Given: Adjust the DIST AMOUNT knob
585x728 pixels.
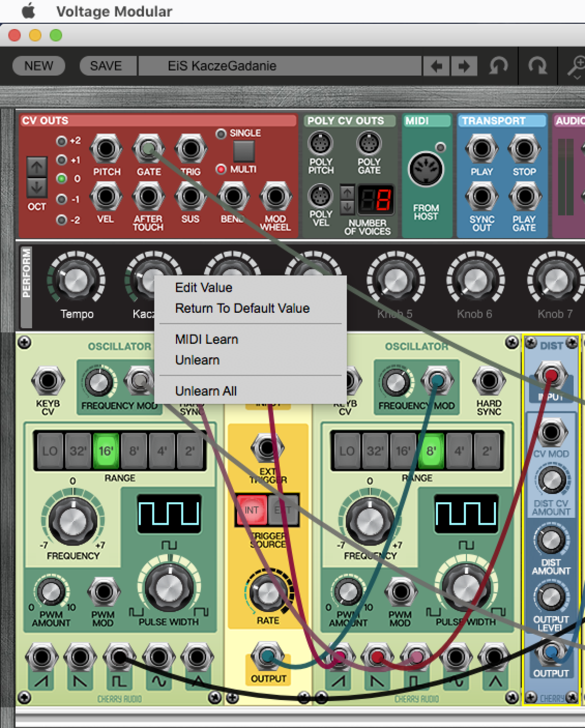Looking at the screenshot, I should pos(551,540).
